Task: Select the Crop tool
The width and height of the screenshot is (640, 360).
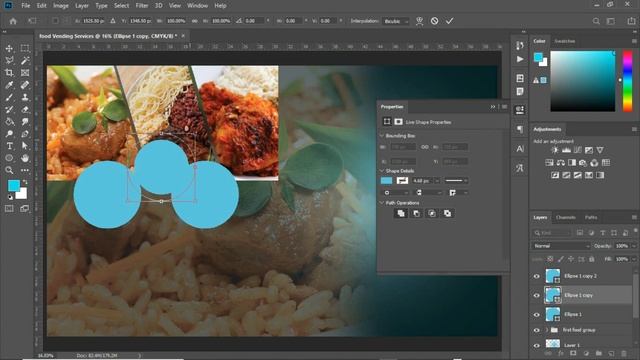Action: coord(9,73)
